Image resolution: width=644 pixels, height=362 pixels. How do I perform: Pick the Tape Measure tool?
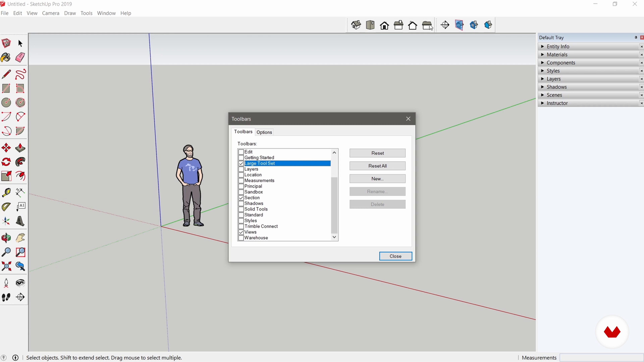[x=6, y=193]
